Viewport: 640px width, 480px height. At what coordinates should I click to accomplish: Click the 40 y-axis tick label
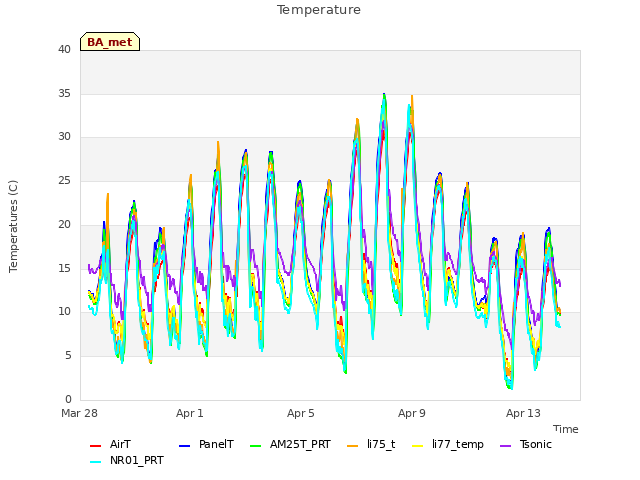coord(64,50)
